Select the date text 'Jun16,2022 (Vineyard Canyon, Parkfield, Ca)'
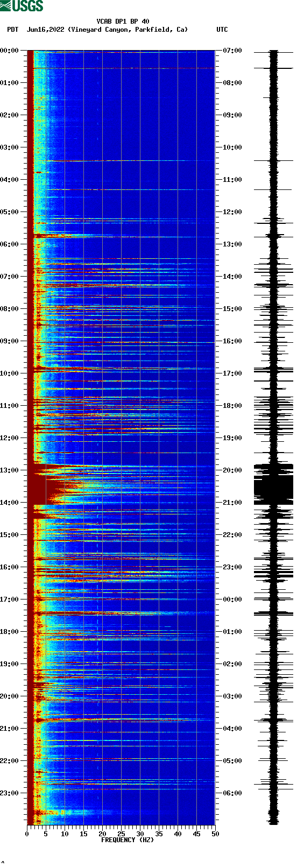The width and height of the screenshot is (297, 868). (108, 30)
